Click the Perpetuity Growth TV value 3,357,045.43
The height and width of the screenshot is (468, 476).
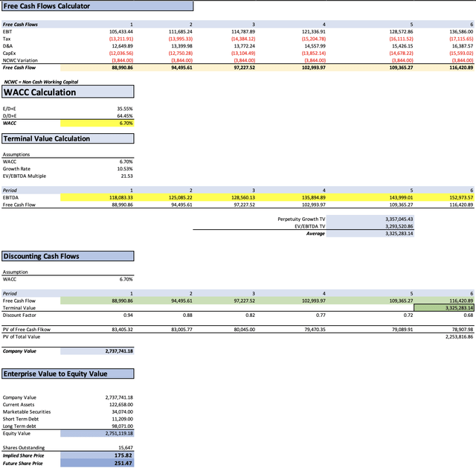point(399,219)
